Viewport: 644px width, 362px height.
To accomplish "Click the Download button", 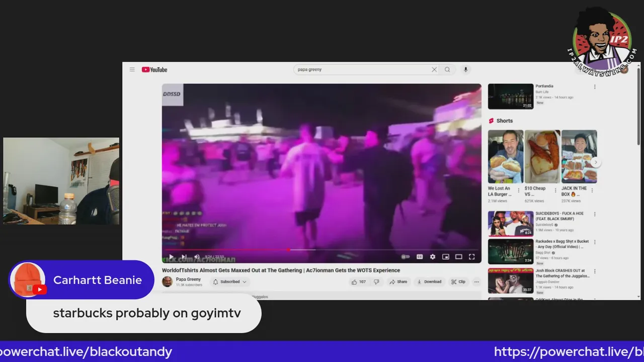I will click(x=429, y=282).
